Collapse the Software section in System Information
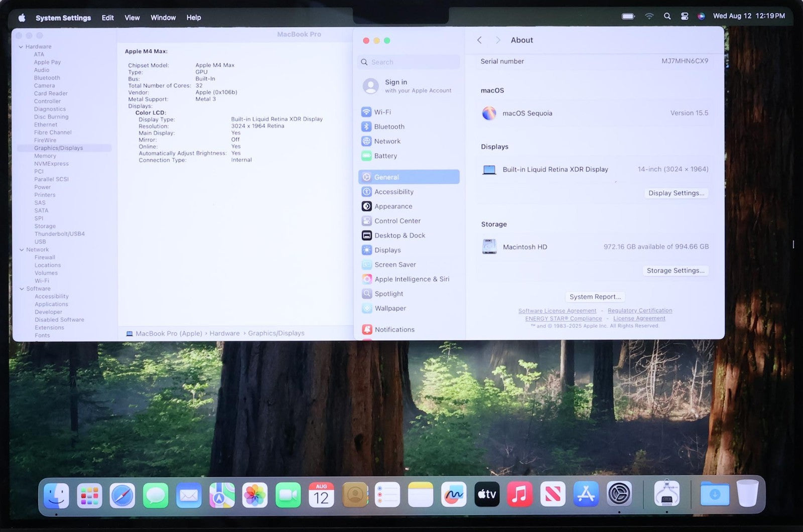 point(22,289)
